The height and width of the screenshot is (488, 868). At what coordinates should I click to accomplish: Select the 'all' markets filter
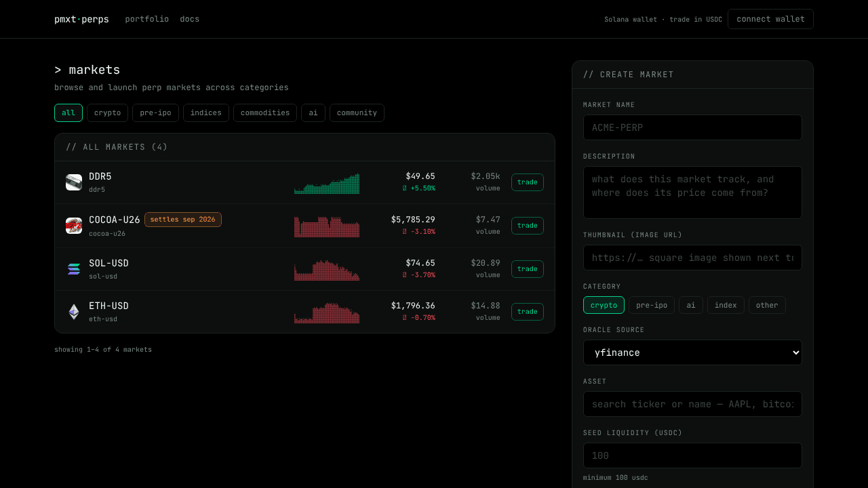68,113
